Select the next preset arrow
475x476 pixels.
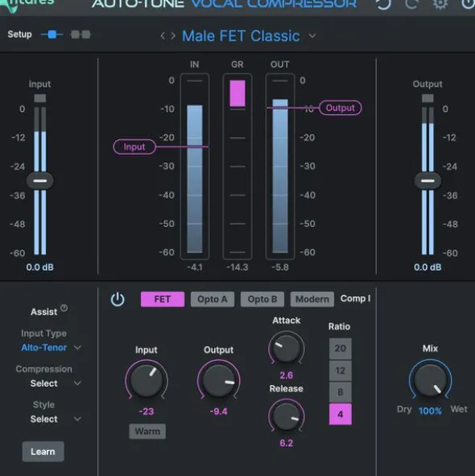point(173,36)
